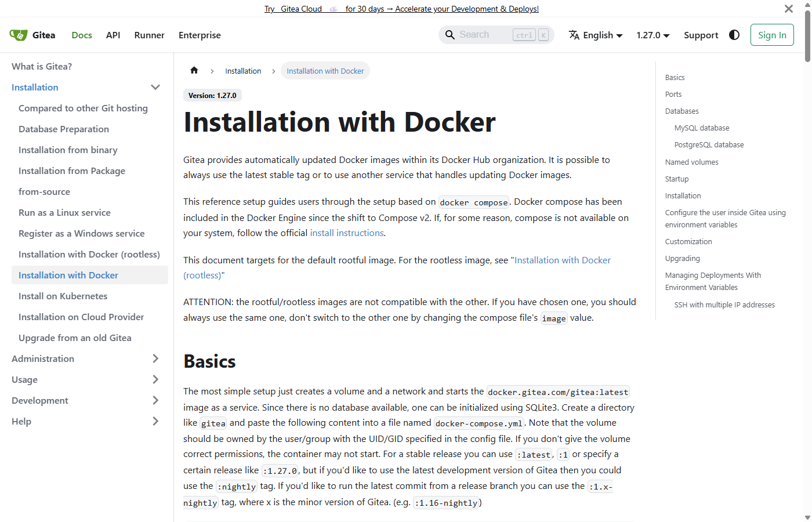Jump to SSH with multiple IP addresses
Viewport: 812px width, 522px height.
[724, 304]
